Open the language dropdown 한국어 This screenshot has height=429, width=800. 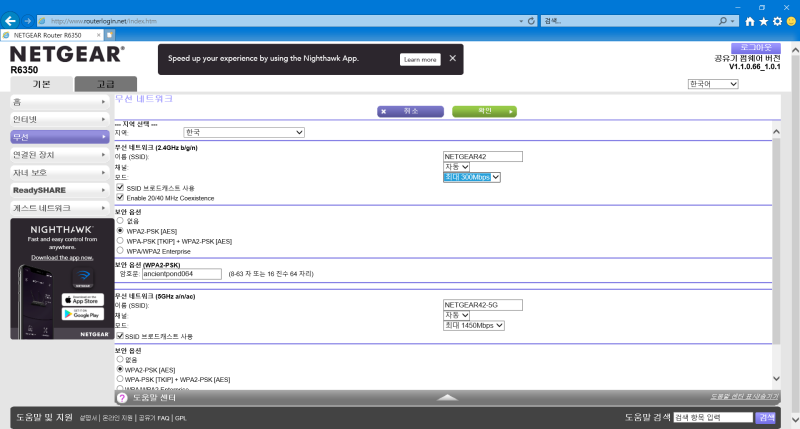coord(713,84)
